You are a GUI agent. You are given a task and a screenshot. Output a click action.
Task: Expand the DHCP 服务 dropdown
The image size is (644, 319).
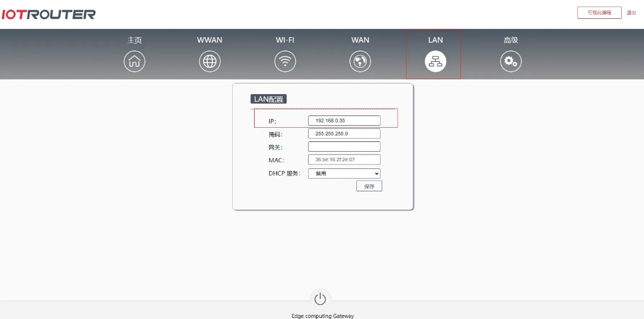[344, 173]
